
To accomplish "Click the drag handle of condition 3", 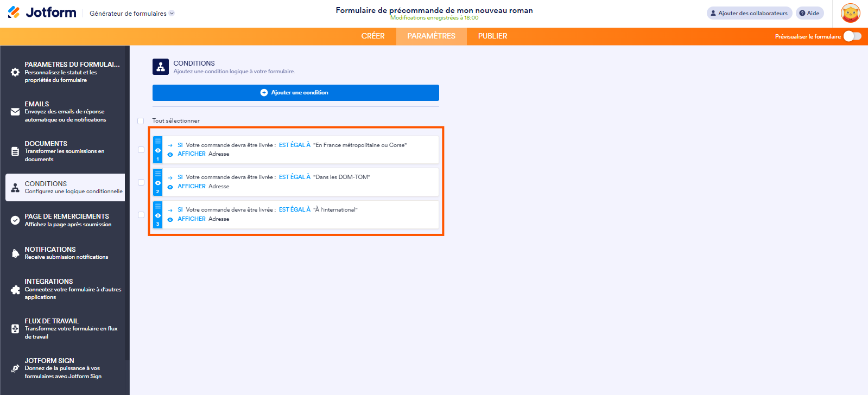I will 158,206.
